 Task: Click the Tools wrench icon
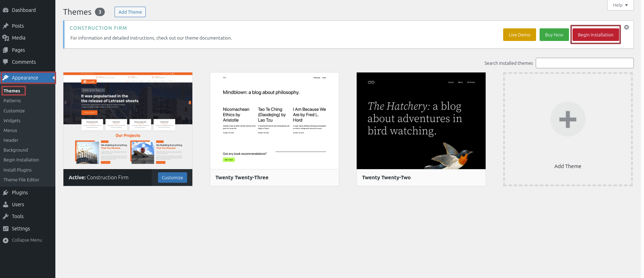coord(6,216)
